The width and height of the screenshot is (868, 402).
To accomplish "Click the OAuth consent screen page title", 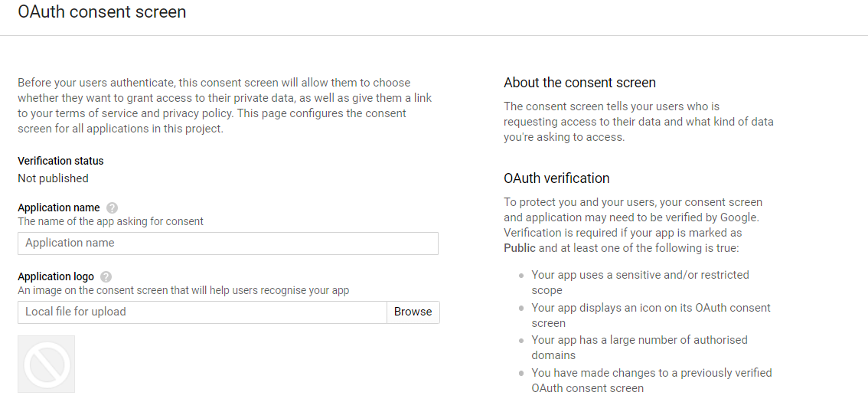I will coord(102,12).
